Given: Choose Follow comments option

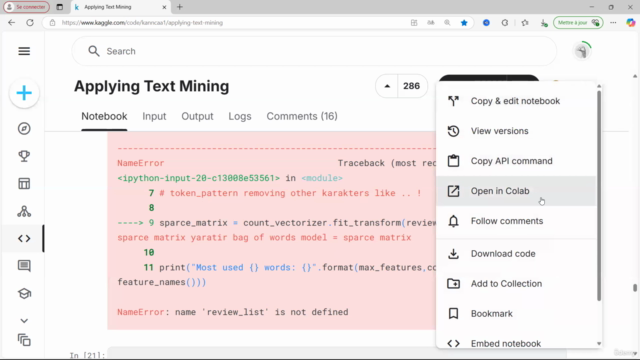Looking at the screenshot, I should pos(516,221).
